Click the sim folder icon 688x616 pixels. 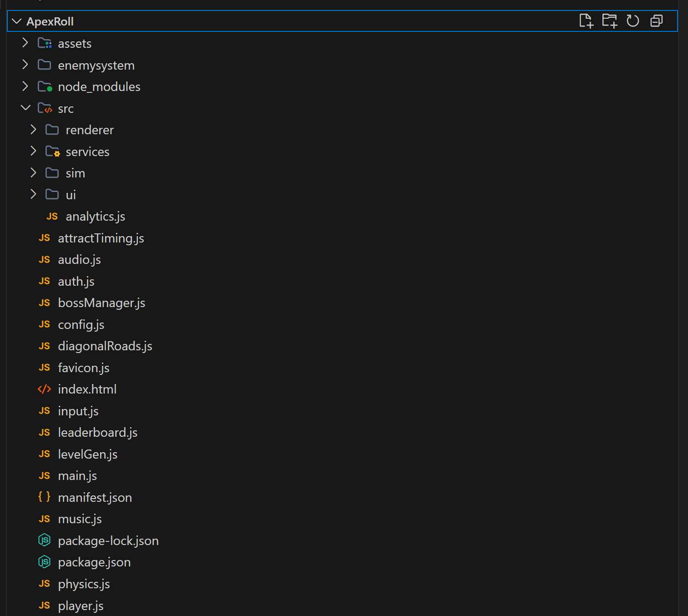pos(52,173)
